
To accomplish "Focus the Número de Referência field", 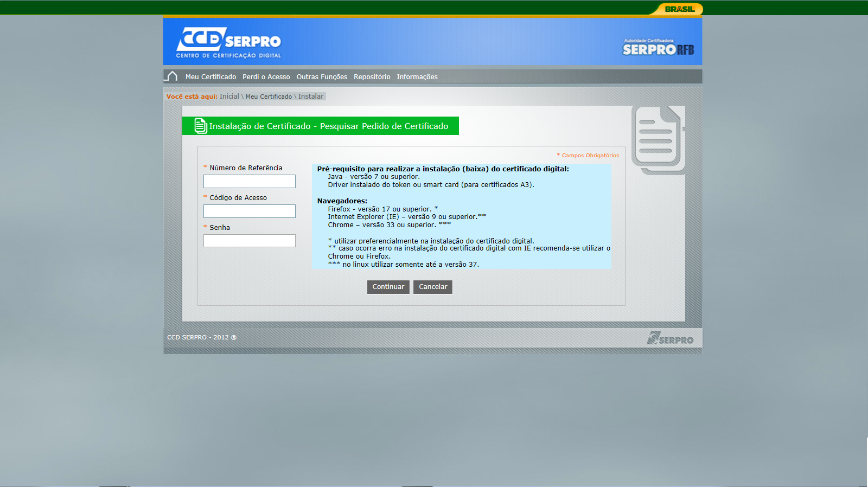I will 249,182.
